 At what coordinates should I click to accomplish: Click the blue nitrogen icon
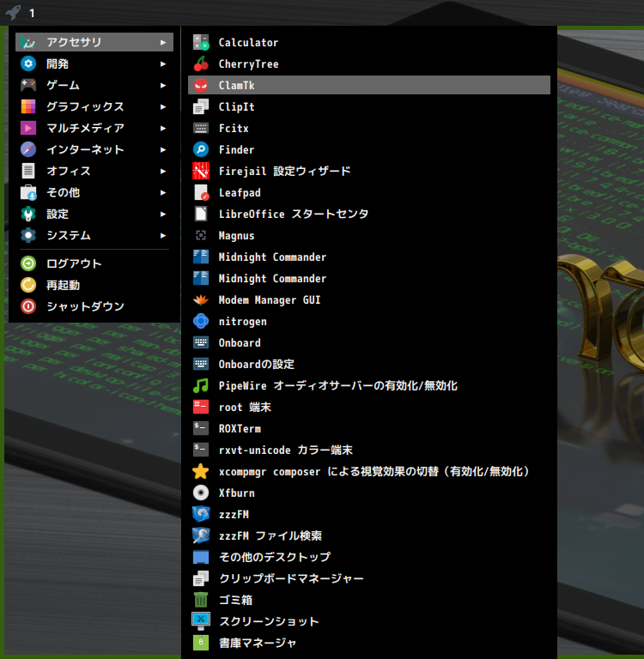[x=201, y=321]
